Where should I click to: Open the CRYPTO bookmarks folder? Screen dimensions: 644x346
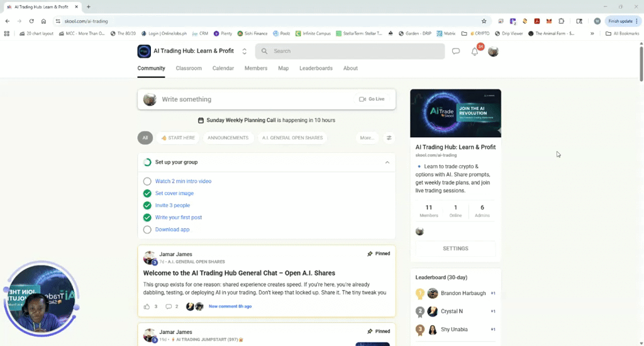[475, 33]
